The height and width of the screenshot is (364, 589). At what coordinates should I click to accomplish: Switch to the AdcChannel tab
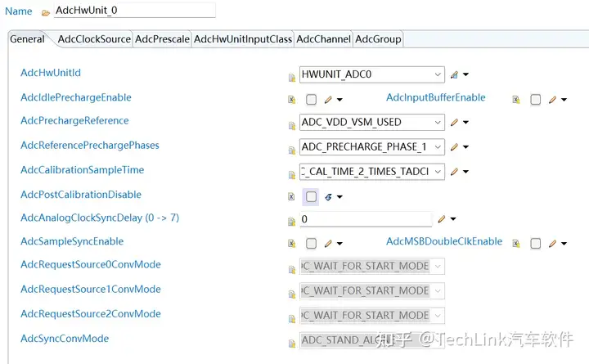(323, 39)
